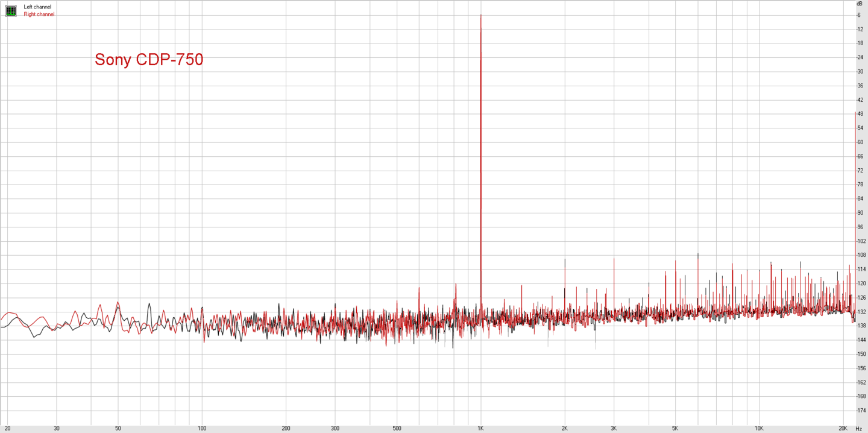Click the 1K frequency axis label
This screenshot has width=868, height=433.
click(x=480, y=428)
